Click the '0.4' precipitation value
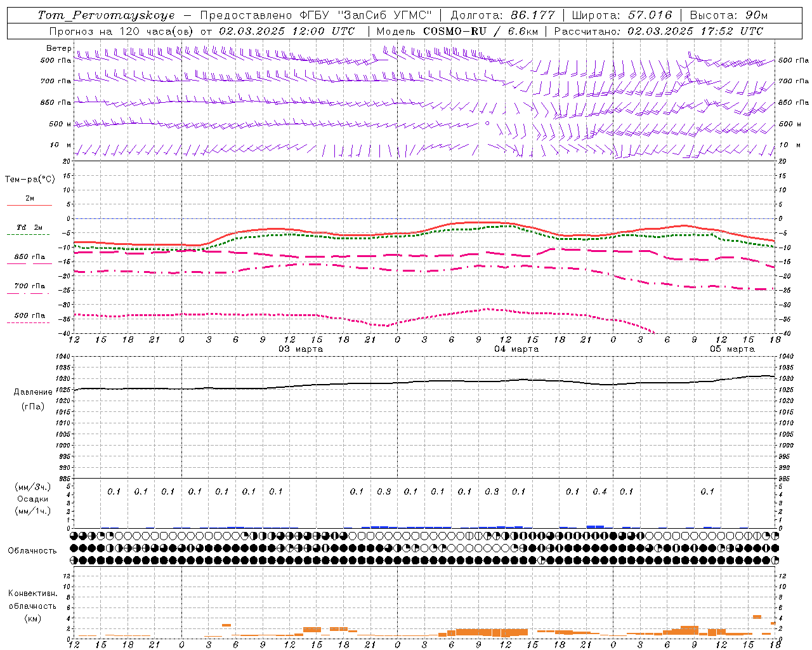Image resolution: width=812 pixels, height=650 pixels. coord(599,491)
